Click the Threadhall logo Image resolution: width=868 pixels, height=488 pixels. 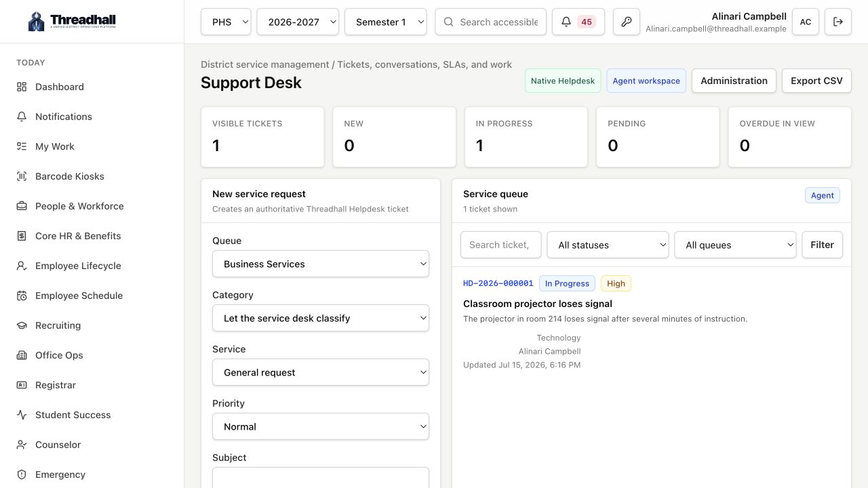click(x=72, y=22)
